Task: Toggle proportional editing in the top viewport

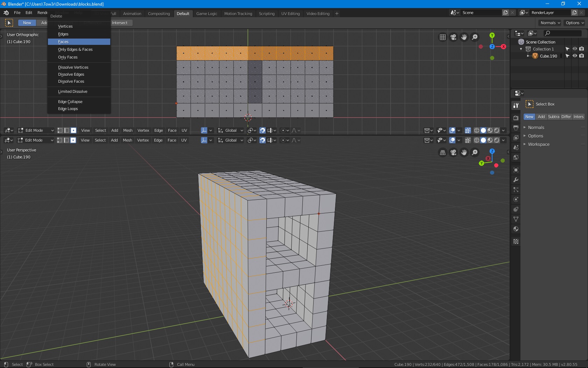Action: click(x=283, y=130)
